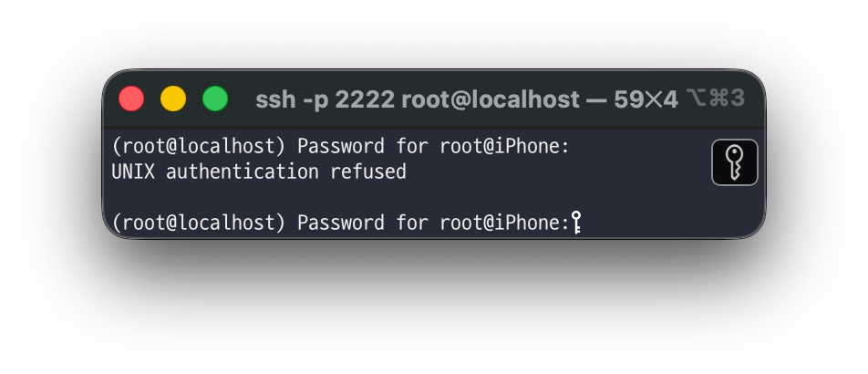Image resolution: width=868 pixels, height=374 pixels.
Task: Click 'root@iPhone' in the first prompt line
Action: point(501,146)
